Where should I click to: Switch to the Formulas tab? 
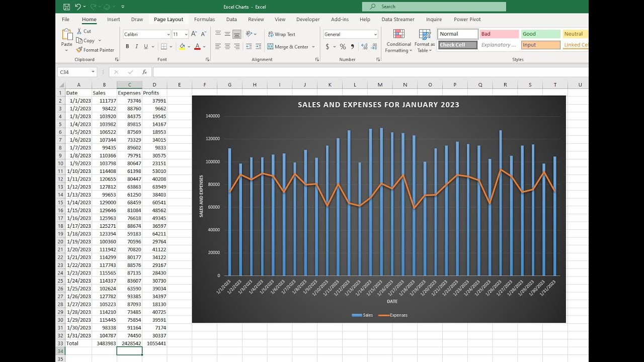click(204, 20)
